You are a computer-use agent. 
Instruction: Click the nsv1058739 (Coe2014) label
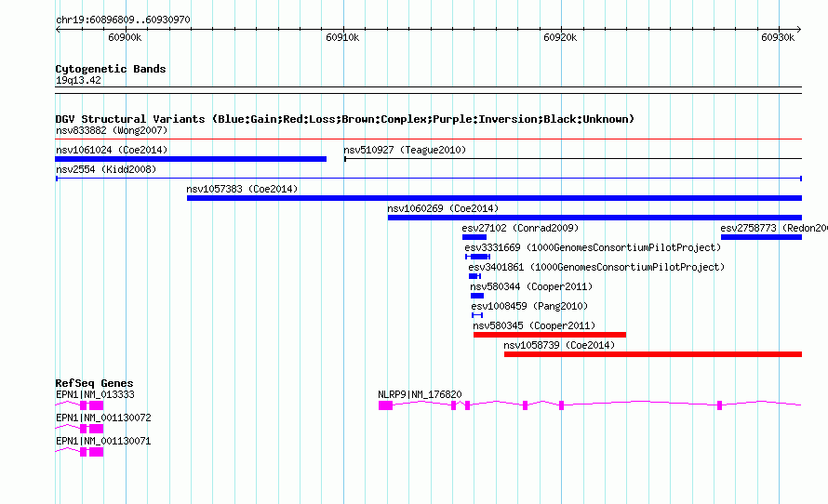click(559, 345)
